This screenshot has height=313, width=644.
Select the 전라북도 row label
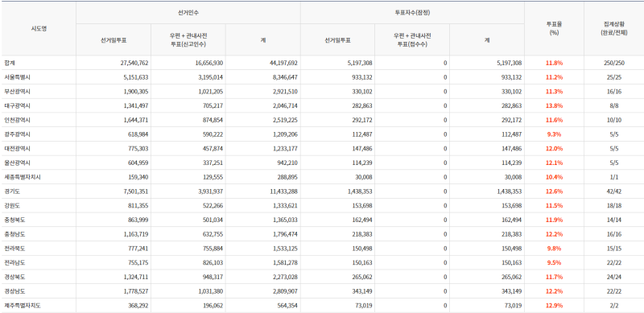tap(14, 249)
